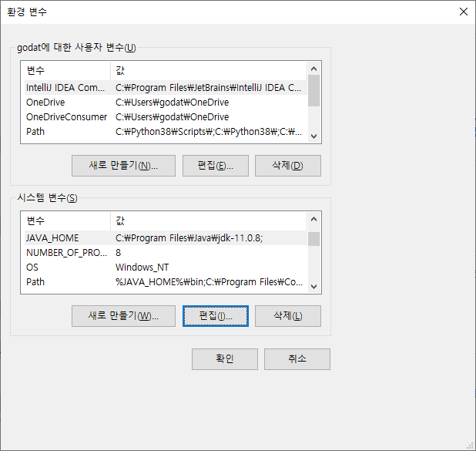Click the C:\Users\godat\OneDrive value of OneDriveConsumer
476x451 pixels.
tap(172, 117)
